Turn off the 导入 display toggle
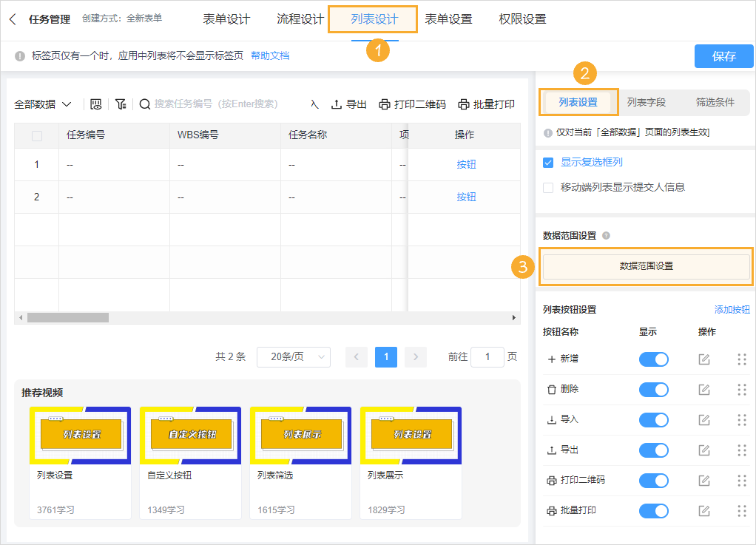Viewport: 756px width, 545px height. 652,419
